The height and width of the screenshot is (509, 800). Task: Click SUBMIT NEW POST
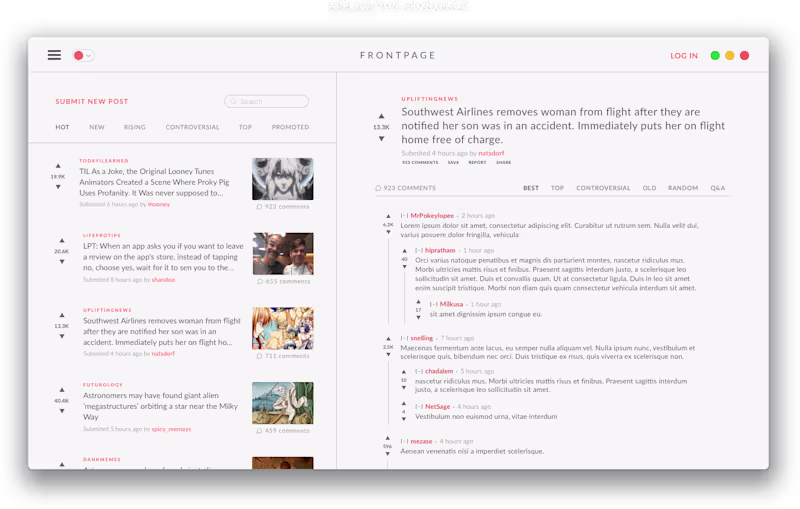click(x=92, y=101)
